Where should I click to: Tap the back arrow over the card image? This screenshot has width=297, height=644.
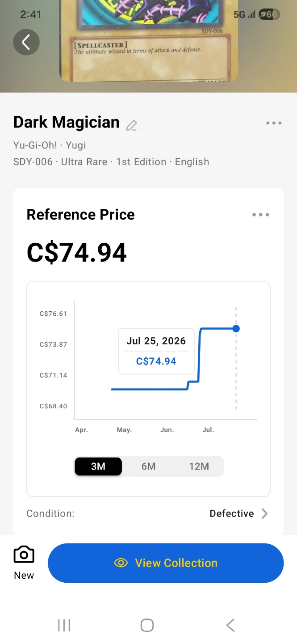[26, 42]
